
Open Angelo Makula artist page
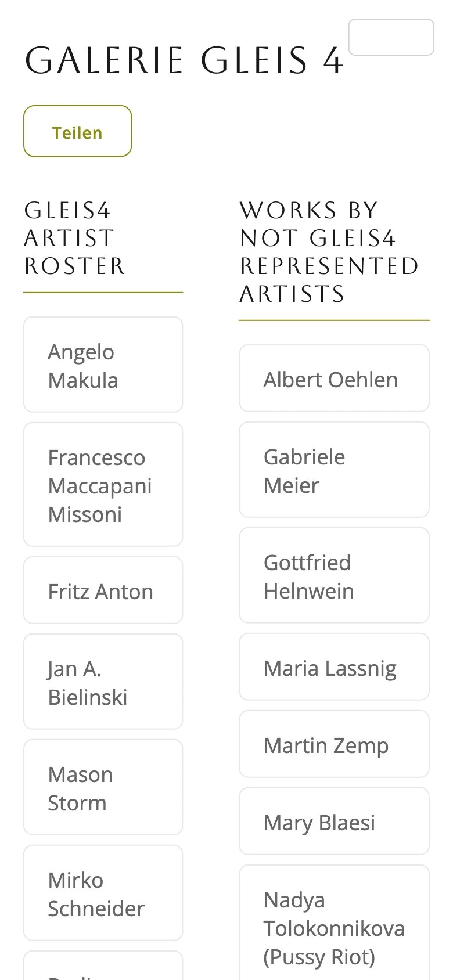tap(103, 365)
